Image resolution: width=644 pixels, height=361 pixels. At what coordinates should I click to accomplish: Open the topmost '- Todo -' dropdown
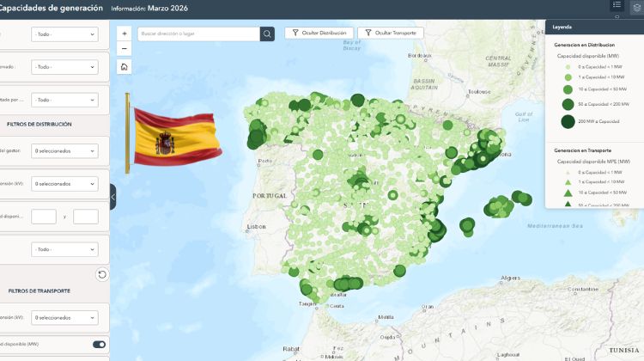[64, 34]
